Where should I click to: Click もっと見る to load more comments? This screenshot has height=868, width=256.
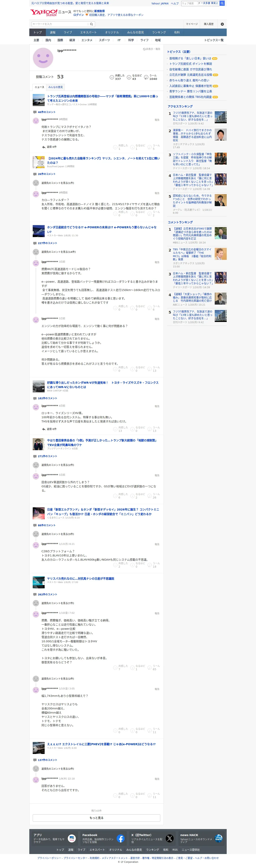coord(96,818)
